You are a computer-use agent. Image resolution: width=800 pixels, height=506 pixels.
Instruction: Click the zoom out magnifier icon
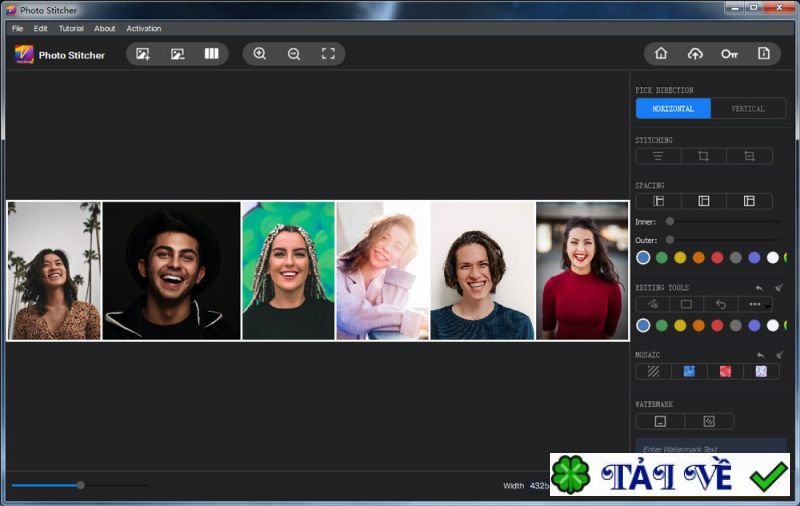click(x=294, y=54)
